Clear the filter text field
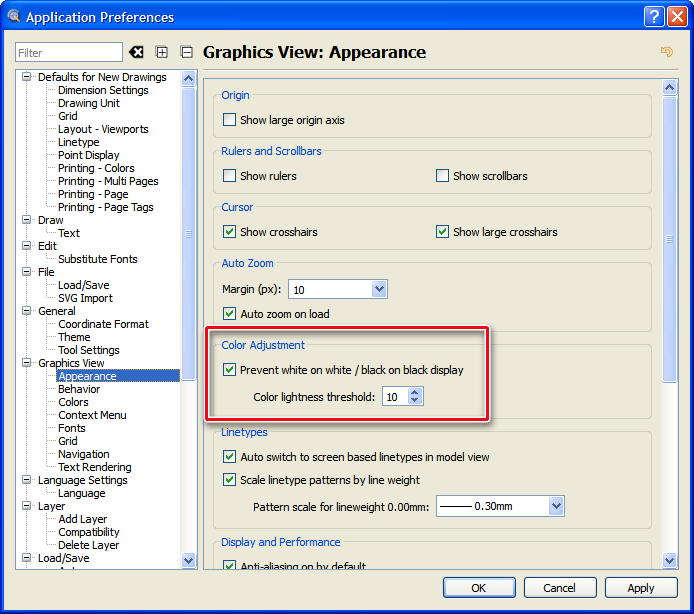694x614 pixels. tap(137, 52)
